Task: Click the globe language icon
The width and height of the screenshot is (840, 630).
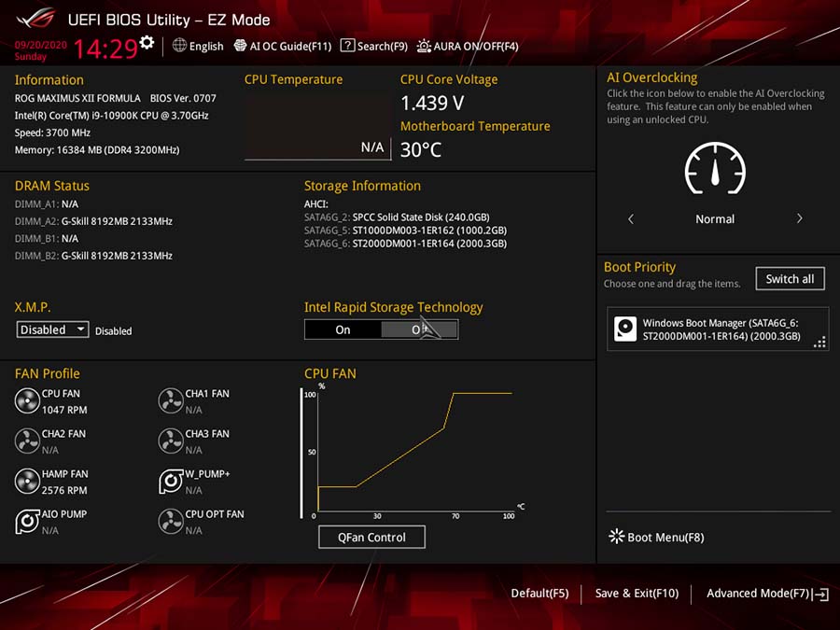Action: point(179,46)
